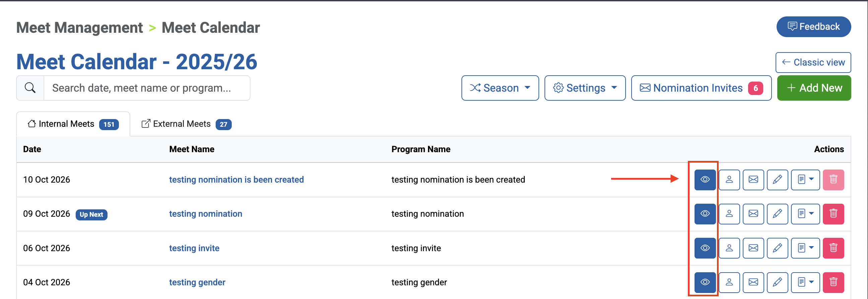Screen dimensions: 868x299
Task: Expand the Season dropdown
Action: tap(500, 88)
